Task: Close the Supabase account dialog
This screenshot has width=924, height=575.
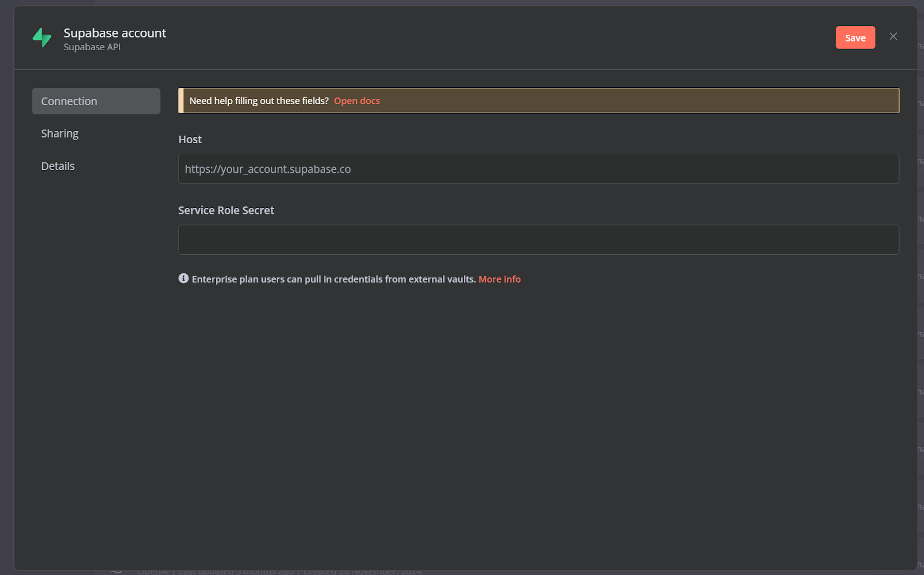Action: pos(893,36)
